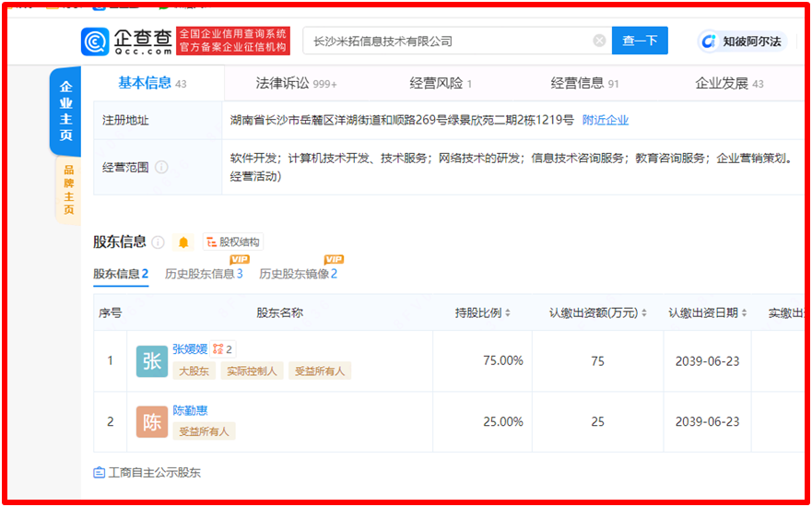Click the 知彼阿尔法 logo button

[x=739, y=41]
